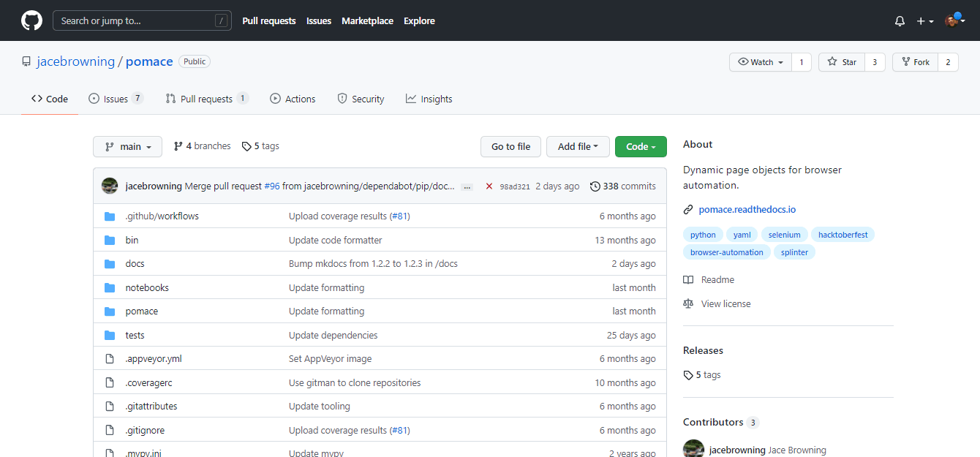Open the pomace.readthedocs.io link

click(x=747, y=209)
